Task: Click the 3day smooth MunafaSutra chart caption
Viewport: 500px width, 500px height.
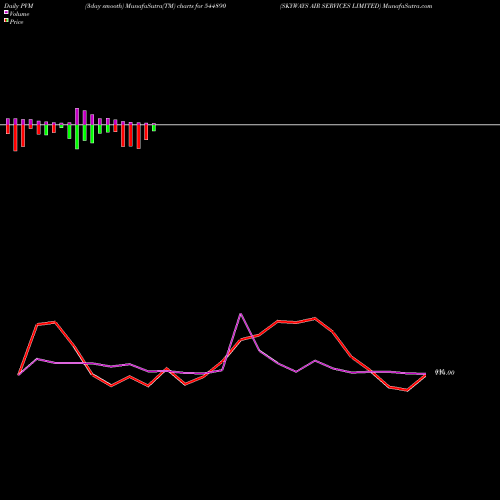Action: (x=156, y=6)
